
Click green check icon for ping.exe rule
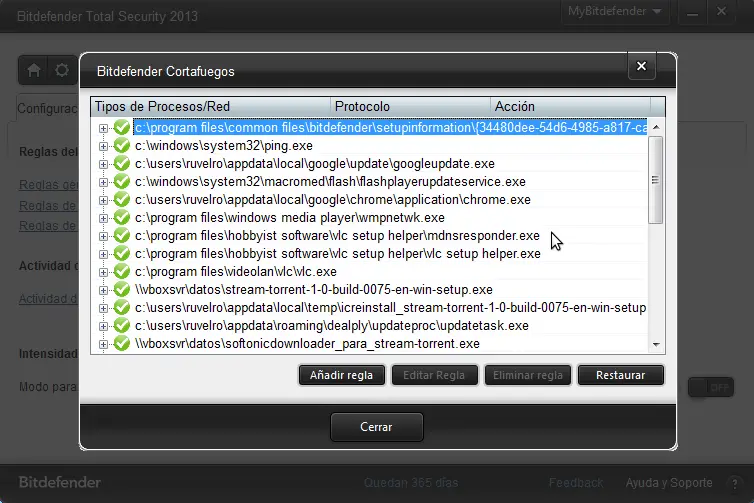[x=122, y=145]
